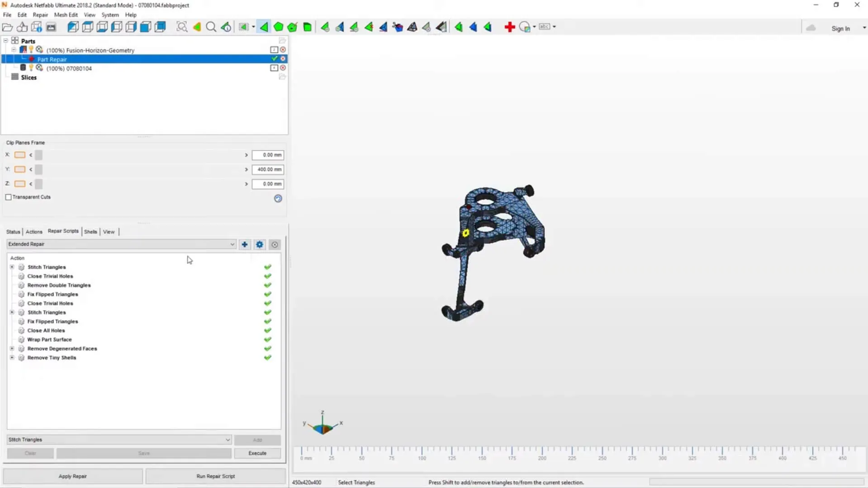The width and height of the screenshot is (868, 488).
Task: Click the Apply Repair button
Action: coord(73,476)
